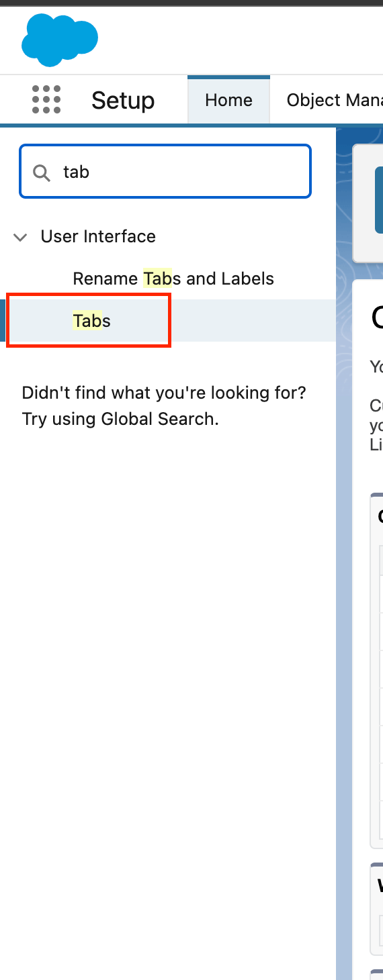Viewport: 383px width, 980px height.
Task: Click the highlighted Tabs row background
Action: (x=168, y=321)
